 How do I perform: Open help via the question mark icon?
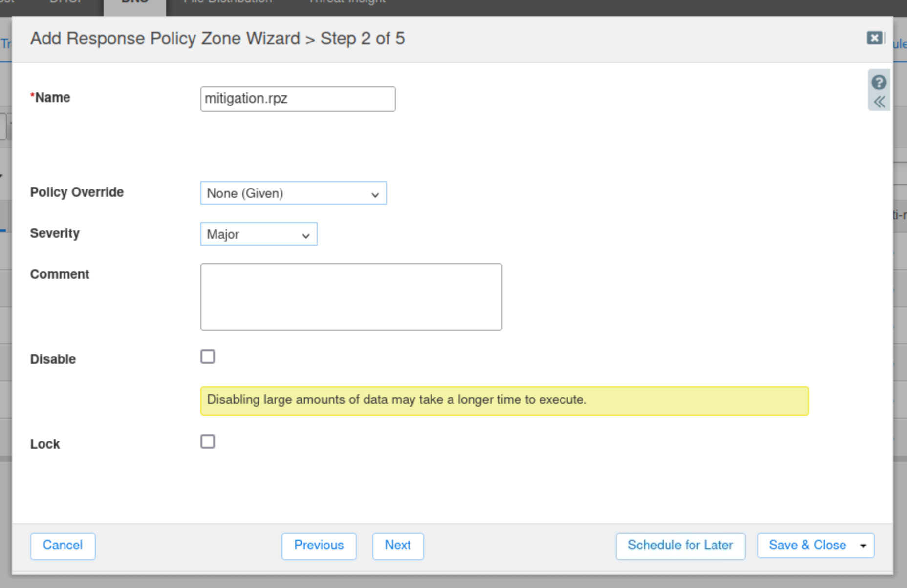[879, 83]
